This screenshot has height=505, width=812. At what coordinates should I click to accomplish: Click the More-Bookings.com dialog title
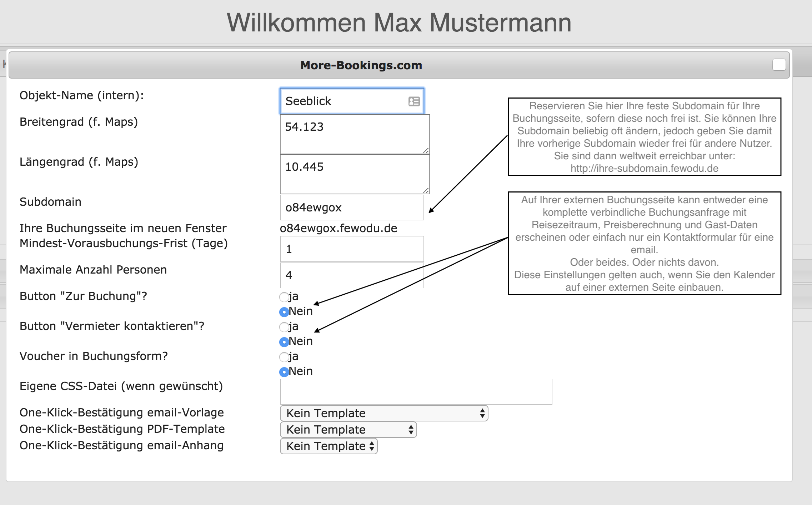tap(361, 65)
